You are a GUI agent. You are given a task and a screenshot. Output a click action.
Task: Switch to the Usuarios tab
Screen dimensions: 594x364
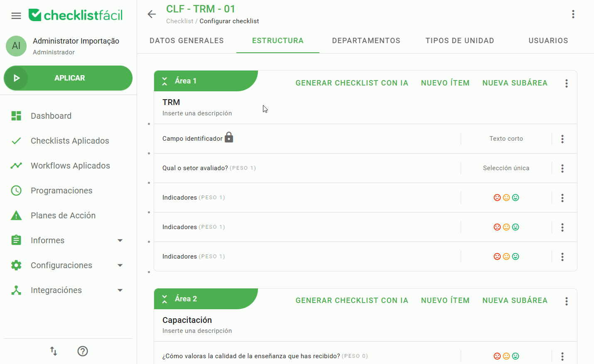coord(548,41)
